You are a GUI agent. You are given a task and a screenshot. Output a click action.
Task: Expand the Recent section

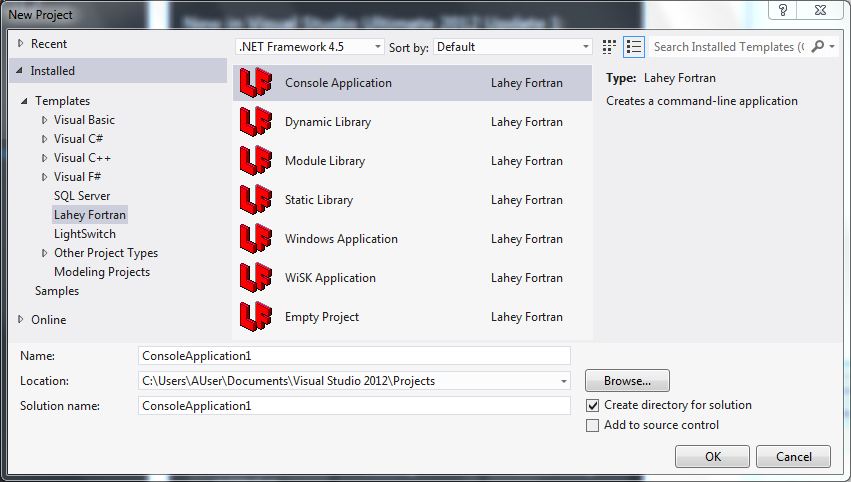pos(21,43)
